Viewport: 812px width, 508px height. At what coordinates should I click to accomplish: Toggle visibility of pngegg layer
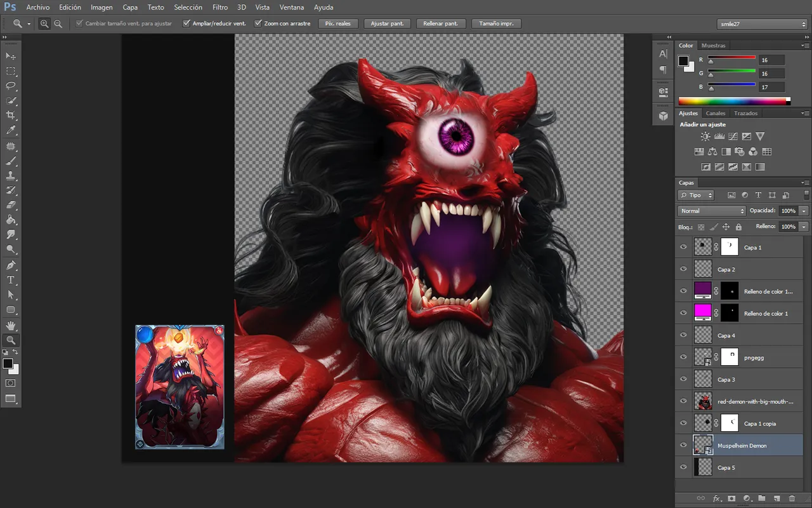point(683,358)
